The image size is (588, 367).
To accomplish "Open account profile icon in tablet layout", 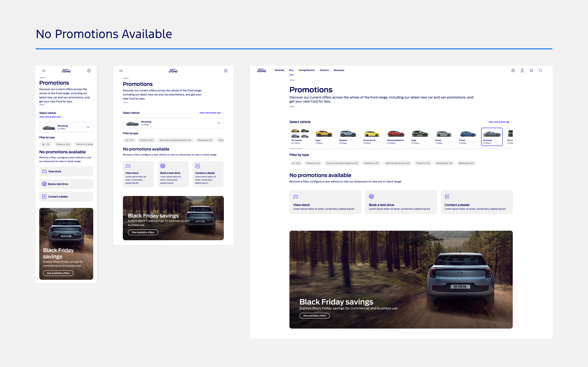I will click(x=225, y=71).
